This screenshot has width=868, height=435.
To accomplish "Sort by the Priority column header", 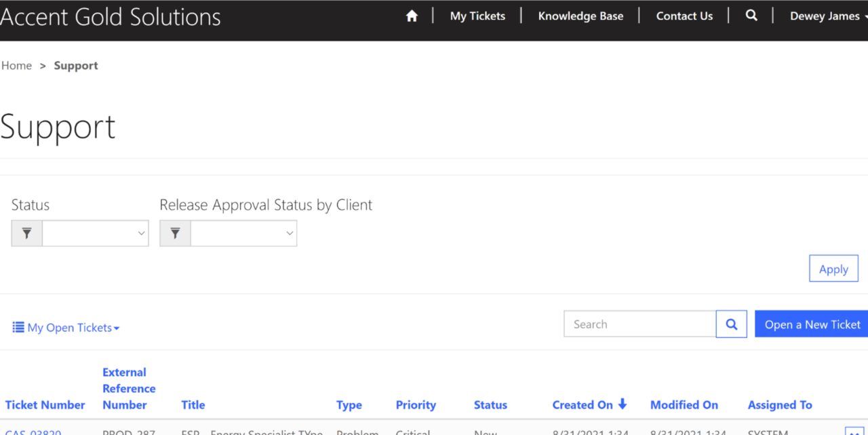I will (x=416, y=405).
